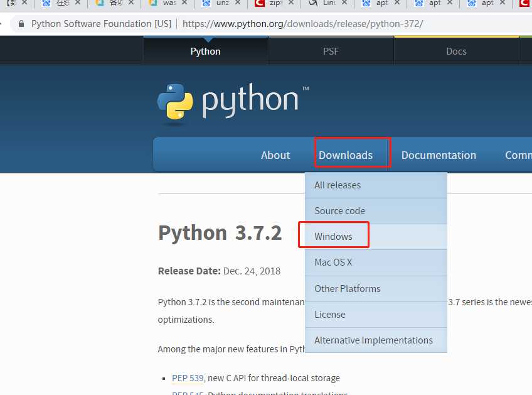Close the 'Linu' browser tab
Screen dimensions: 532x395
pos(344,3)
